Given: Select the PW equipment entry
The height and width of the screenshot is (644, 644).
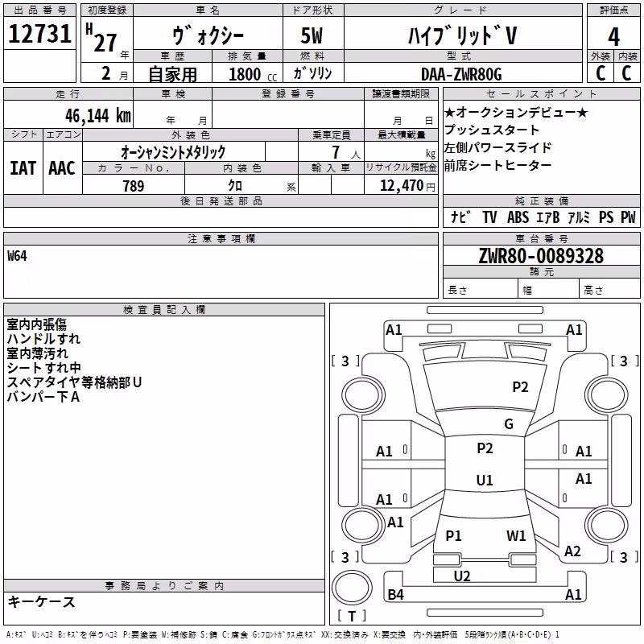Looking at the screenshot, I should pyautogui.click(x=628, y=217).
